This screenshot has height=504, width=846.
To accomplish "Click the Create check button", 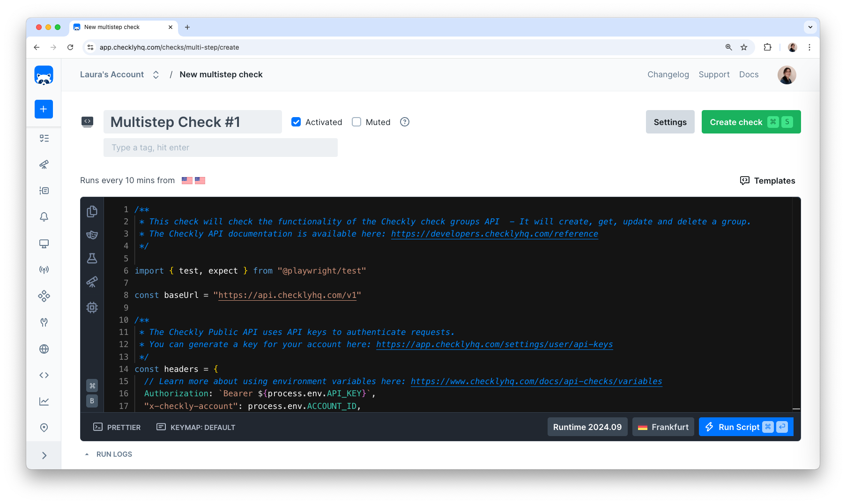I will click(x=736, y=122).
